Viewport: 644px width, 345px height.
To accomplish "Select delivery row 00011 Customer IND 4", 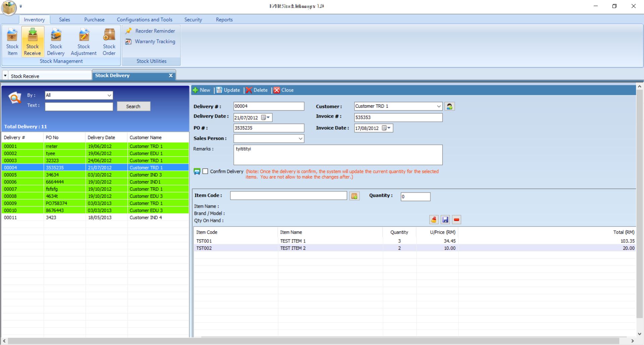I will [x=95, y=218].
